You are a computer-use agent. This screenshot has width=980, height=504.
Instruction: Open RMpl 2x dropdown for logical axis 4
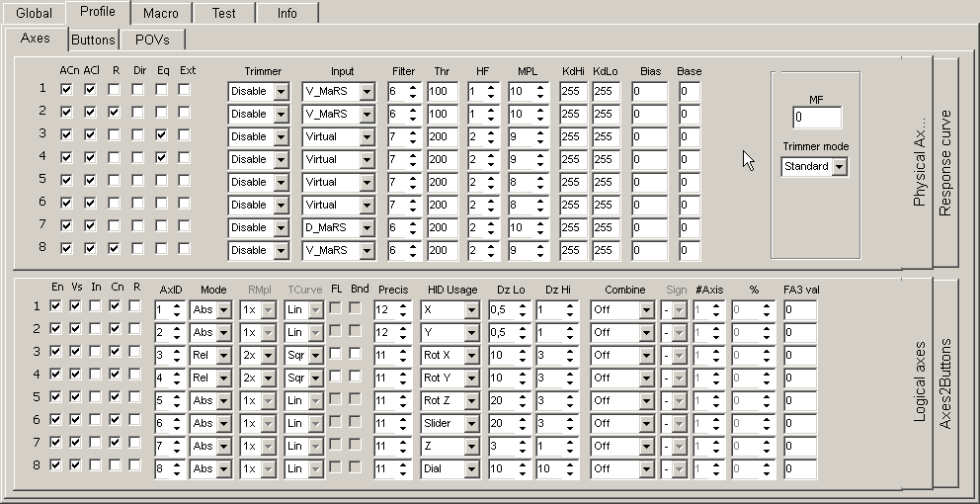click(269, 378)
